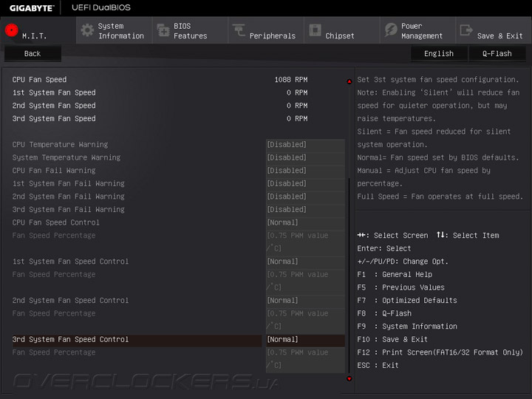
Task: Click F8 Q-Flash help entry
Action: point(384,313)
